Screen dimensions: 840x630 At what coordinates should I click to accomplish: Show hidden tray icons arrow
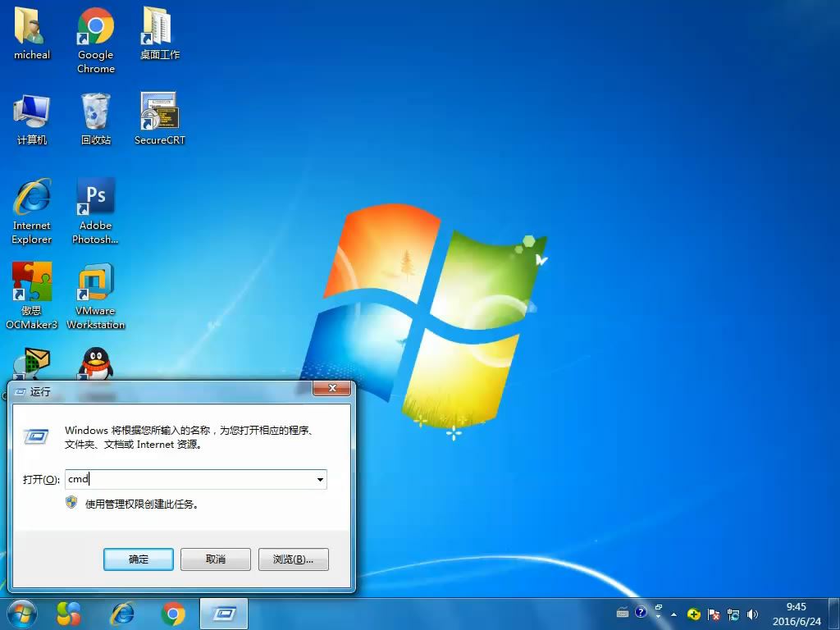[x=674, y=614]
